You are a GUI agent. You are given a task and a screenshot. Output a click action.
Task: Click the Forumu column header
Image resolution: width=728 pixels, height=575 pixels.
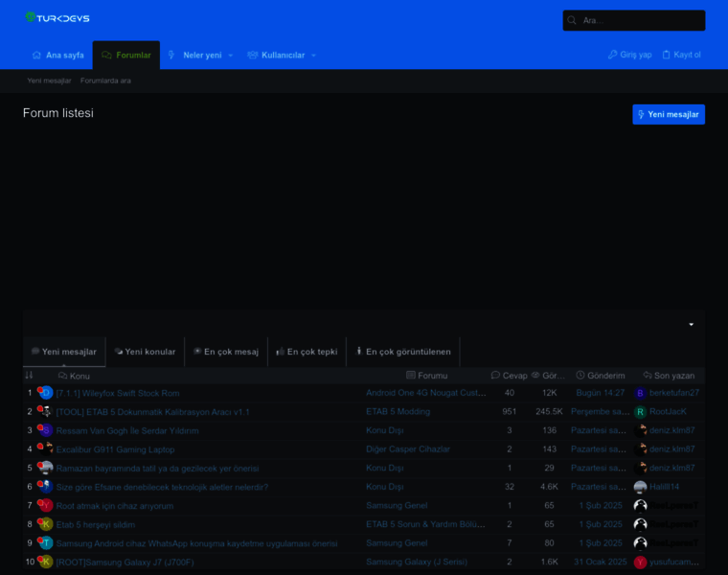pos(426,376)
